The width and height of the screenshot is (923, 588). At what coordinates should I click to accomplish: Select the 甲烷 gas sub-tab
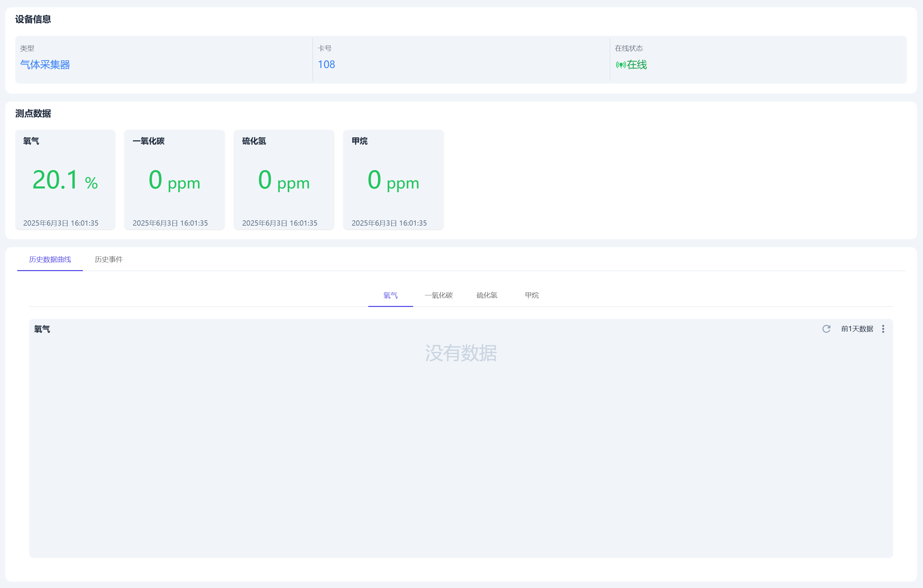(x=532, y=295)
